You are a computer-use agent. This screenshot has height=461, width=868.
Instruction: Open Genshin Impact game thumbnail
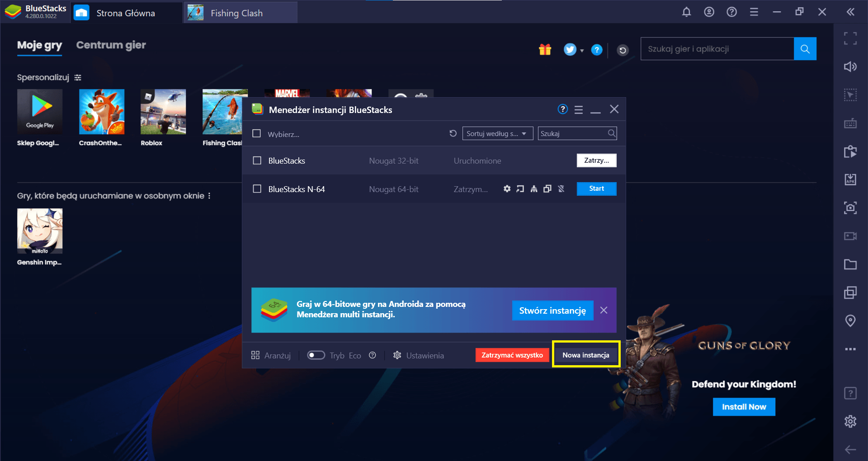point(40,231)
